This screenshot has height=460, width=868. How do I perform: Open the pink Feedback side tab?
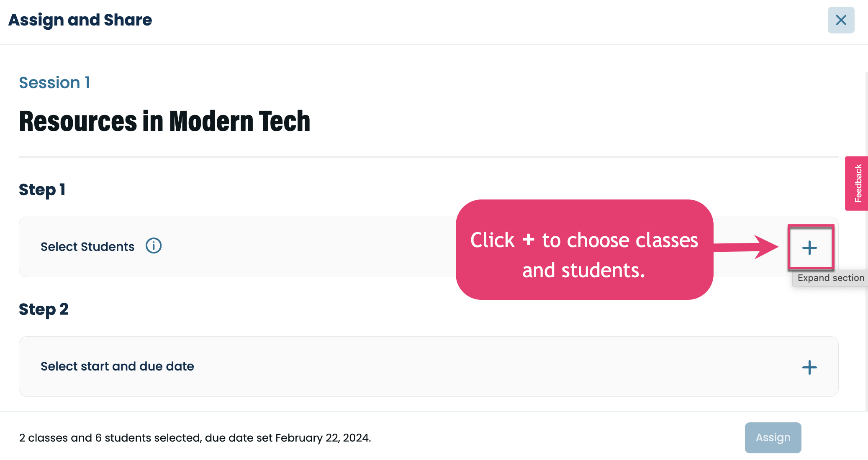point(857,183)
